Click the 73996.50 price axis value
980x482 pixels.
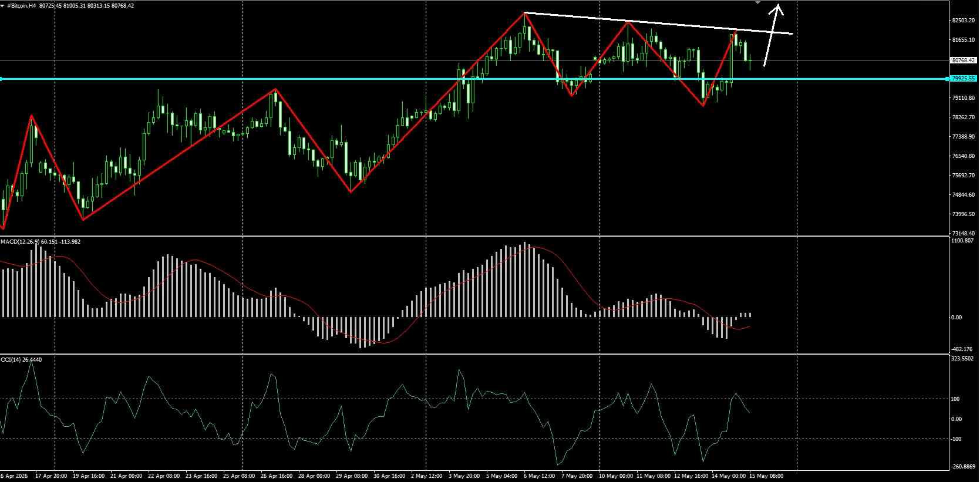963,214
